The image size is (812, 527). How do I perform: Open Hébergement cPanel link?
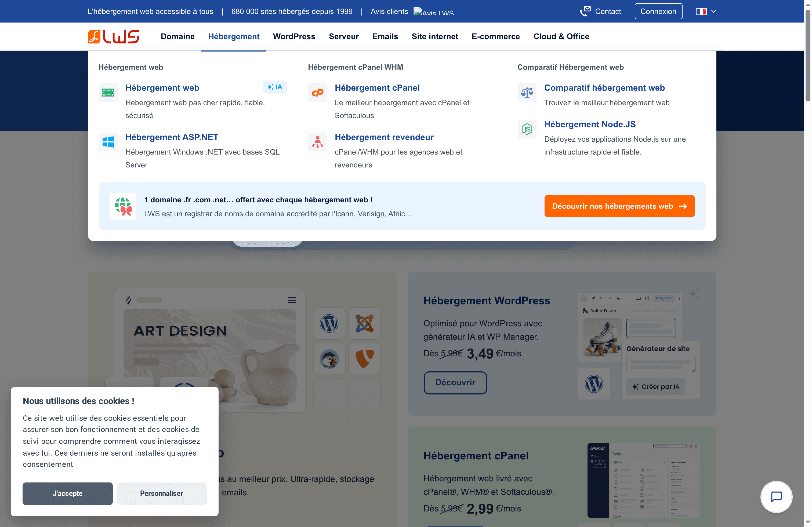click(377, 87)
